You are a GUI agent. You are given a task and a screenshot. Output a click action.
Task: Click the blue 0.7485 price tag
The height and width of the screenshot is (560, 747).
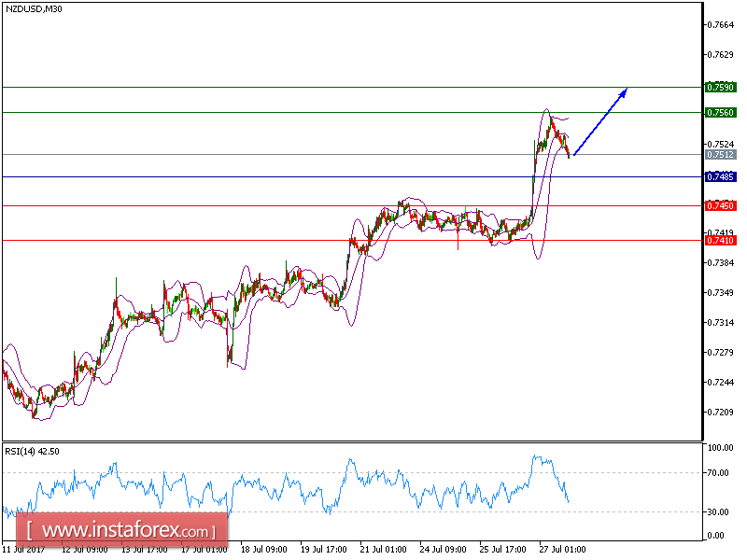(x=721, y=175)
